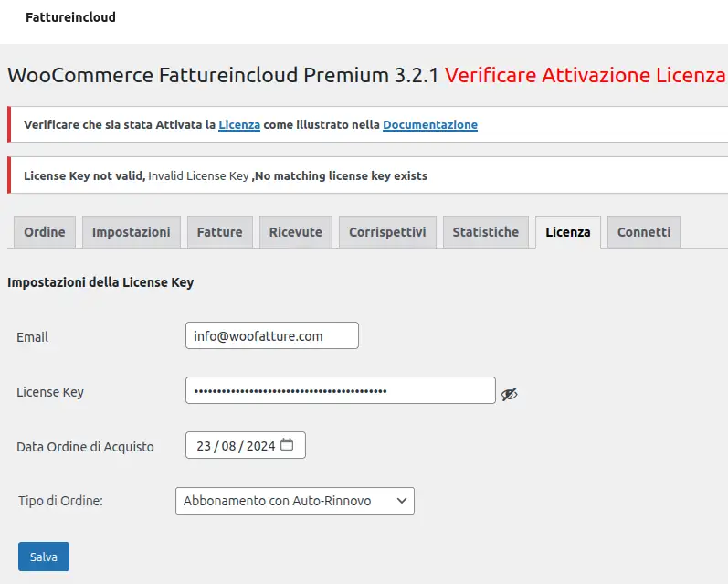The image size is (728, 584).
Task: Click the 'Tipo di Ordine:' label
Action: coord(60,501)
